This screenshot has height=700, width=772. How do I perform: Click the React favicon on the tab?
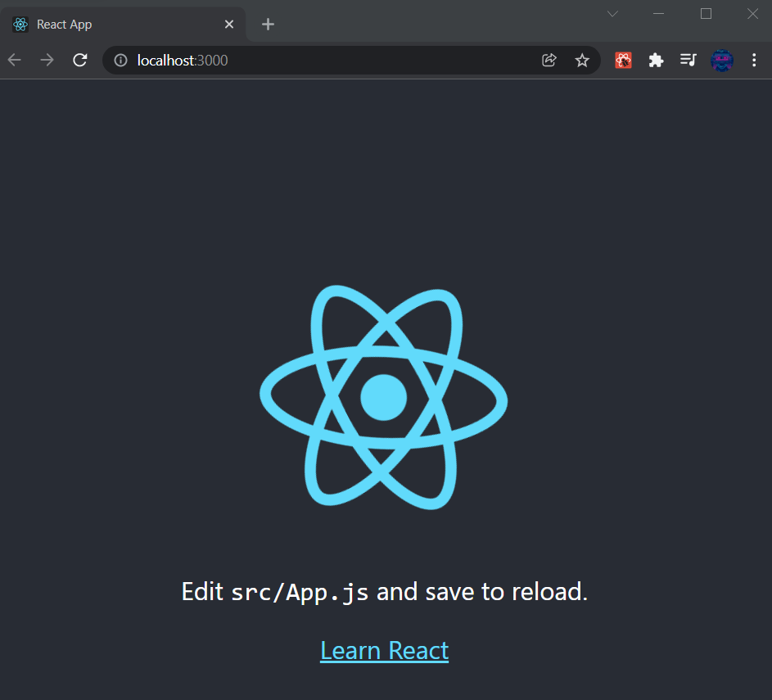point(20,24)
